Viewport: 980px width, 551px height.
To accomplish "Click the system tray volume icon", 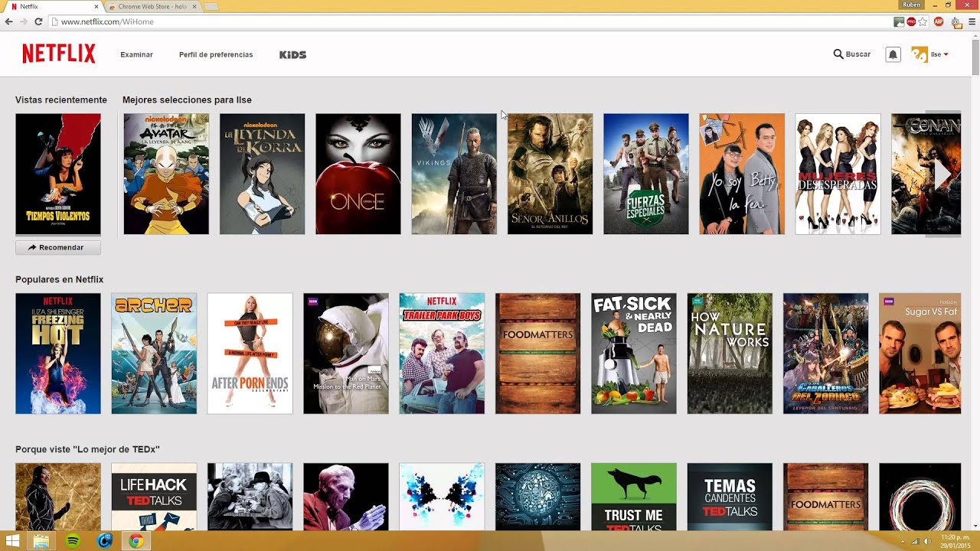I will (927, 541).
